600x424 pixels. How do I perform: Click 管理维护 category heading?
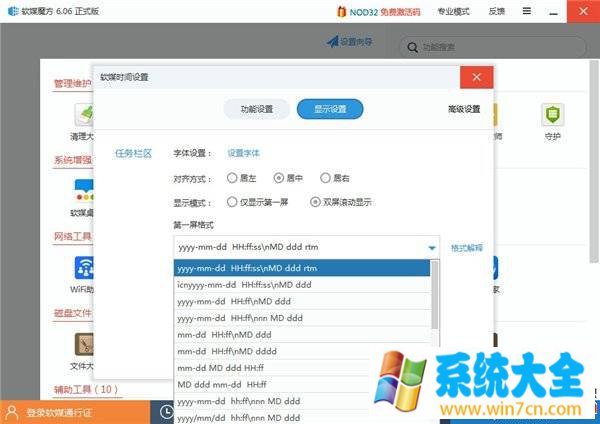pos(72,83)
